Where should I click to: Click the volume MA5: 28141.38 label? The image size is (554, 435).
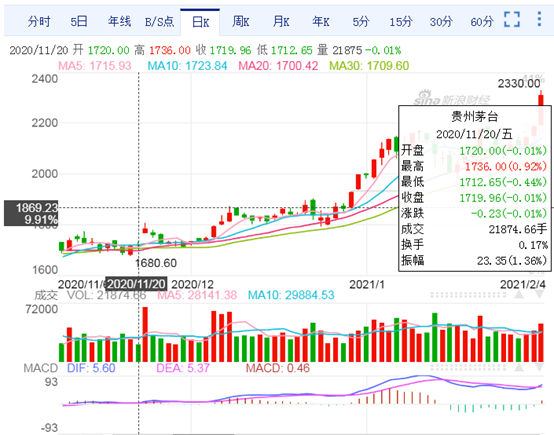click(x=197, y=295)
